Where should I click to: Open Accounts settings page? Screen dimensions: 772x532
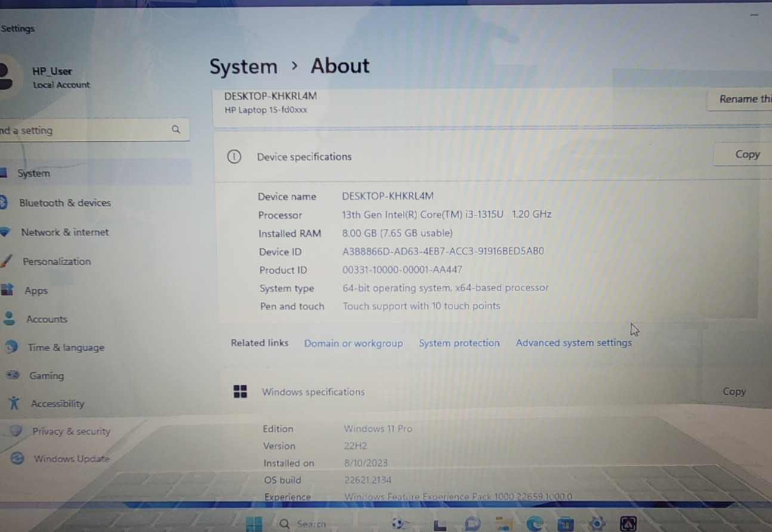click(x=47, y=319)
